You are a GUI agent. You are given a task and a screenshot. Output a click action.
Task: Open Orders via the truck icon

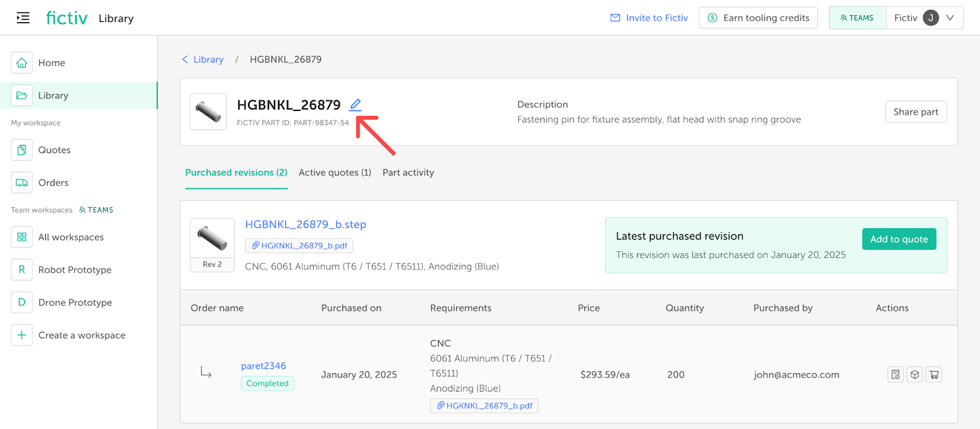tap(22, 183)
